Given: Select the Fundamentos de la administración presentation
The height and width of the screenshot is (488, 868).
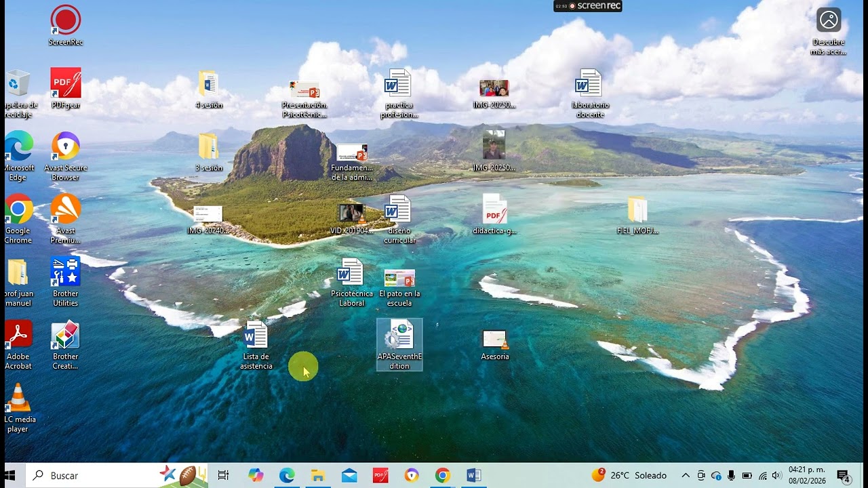Looking at the screenshot, I should pos(352,162).
